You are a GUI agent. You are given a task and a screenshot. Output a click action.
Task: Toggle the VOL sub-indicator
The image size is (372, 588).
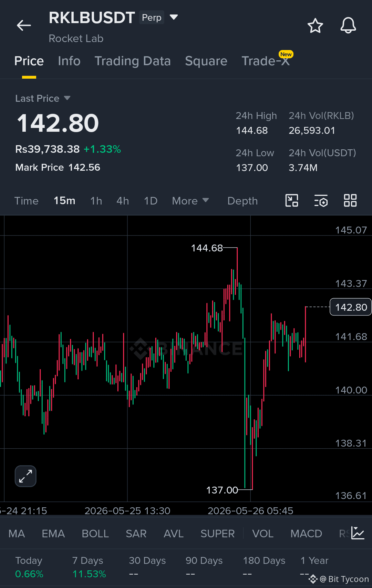click(263, 534)
